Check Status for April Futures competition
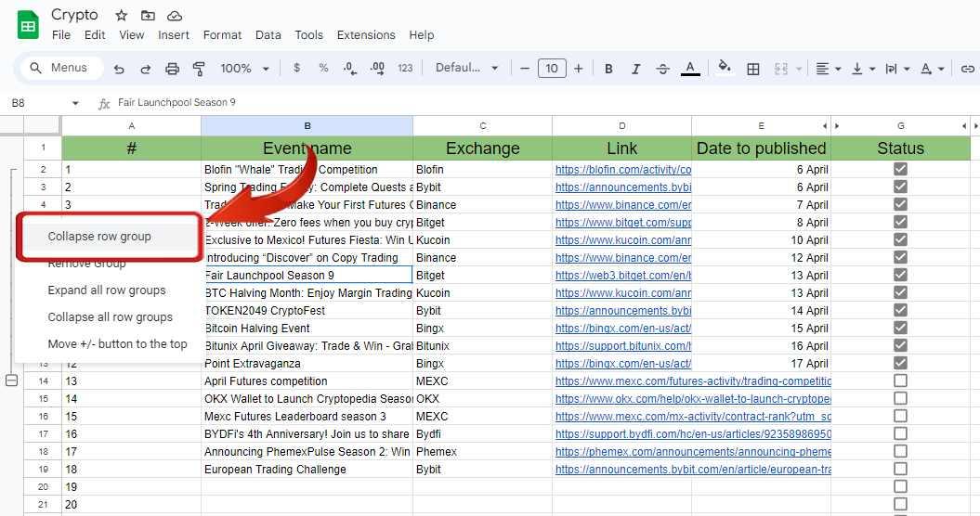Viewport: 980px width, 516px height. click(x=900, y=381)
